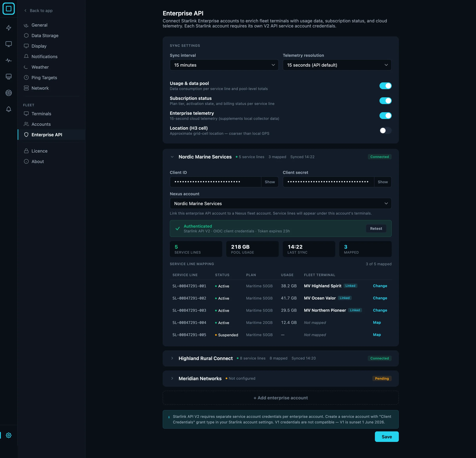Click the Notifications bell icon
The image size is (476, 458).
pyautogui.click(x=26, y=56)
